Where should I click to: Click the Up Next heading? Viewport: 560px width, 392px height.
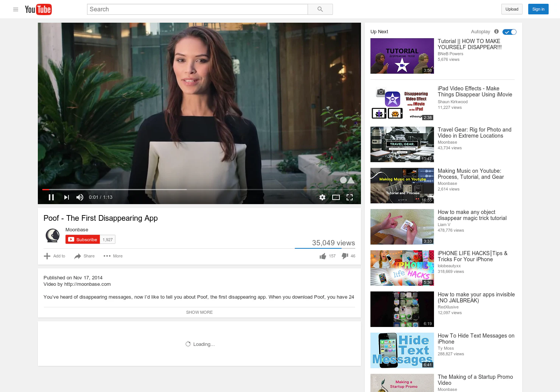coord(379,32)
